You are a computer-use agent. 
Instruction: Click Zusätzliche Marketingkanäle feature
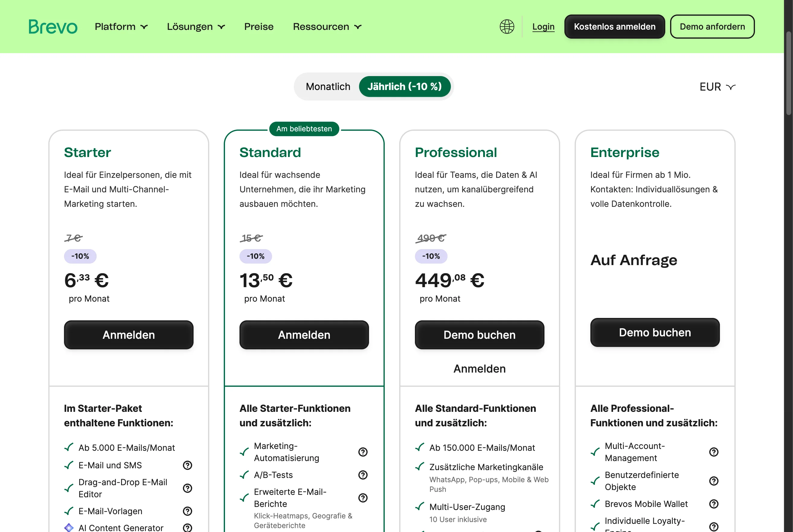click(486, 467)
